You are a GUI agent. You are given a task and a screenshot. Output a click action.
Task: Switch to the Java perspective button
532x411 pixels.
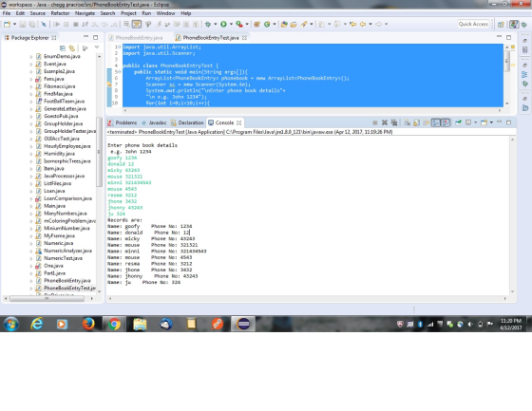(514, 25)
